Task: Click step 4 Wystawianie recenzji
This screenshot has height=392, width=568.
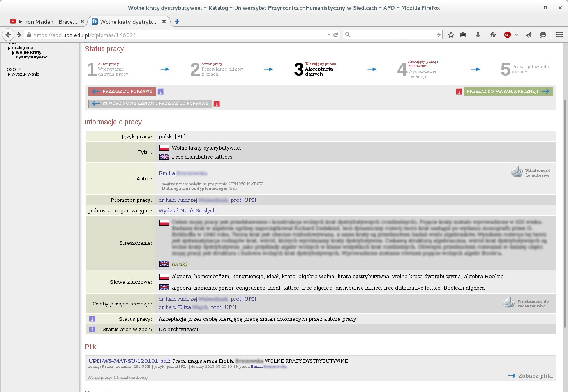Action: [418, 69]
